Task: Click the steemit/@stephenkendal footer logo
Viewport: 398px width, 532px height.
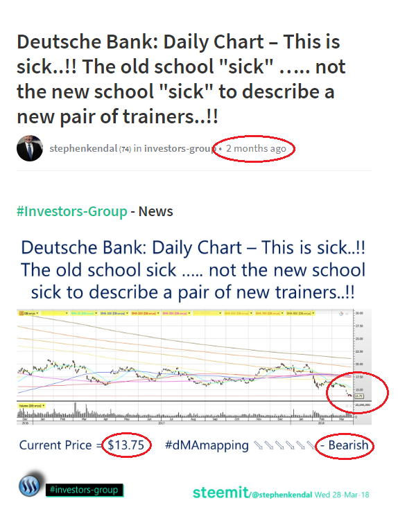Action: (x=252, y=493)
